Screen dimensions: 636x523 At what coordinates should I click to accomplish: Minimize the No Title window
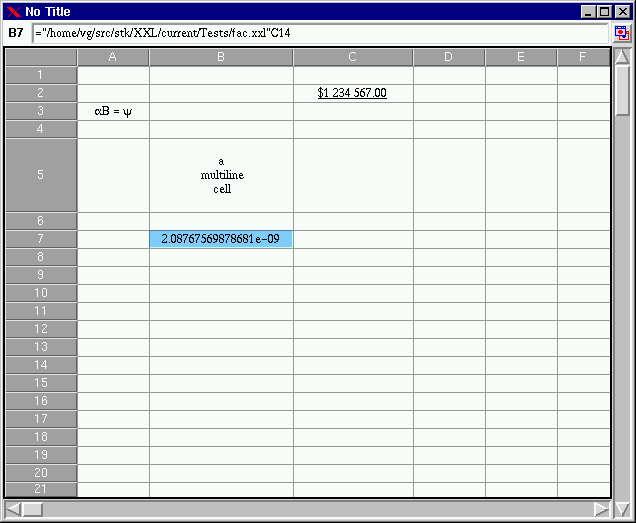(588, 12)
